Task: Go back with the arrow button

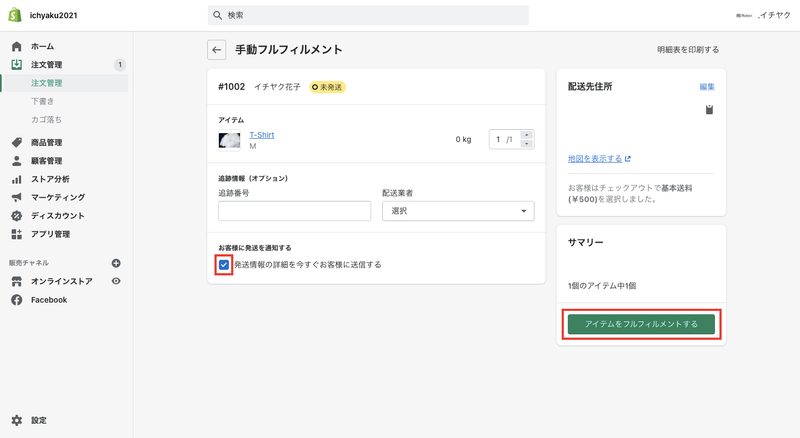Action: pos(217,50)
